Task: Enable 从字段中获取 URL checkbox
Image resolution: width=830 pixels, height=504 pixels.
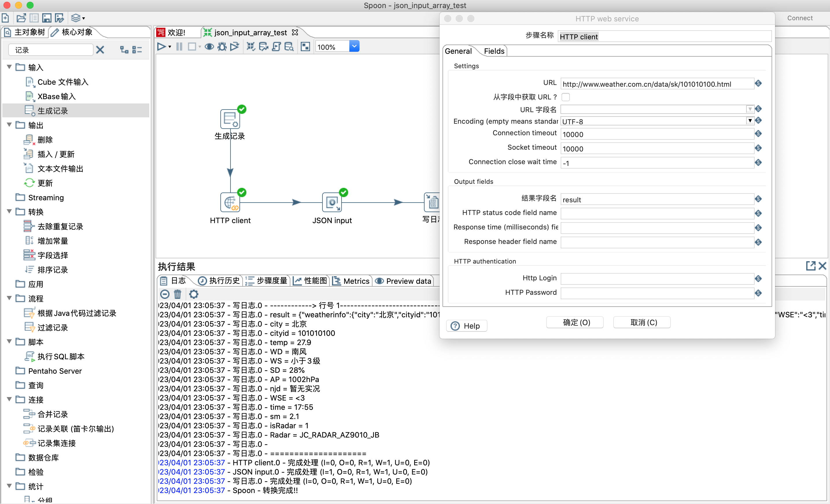Action: coord(566,97)
